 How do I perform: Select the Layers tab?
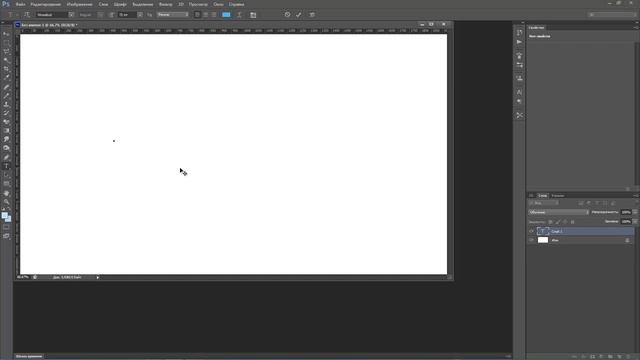(x=542, y=196)
